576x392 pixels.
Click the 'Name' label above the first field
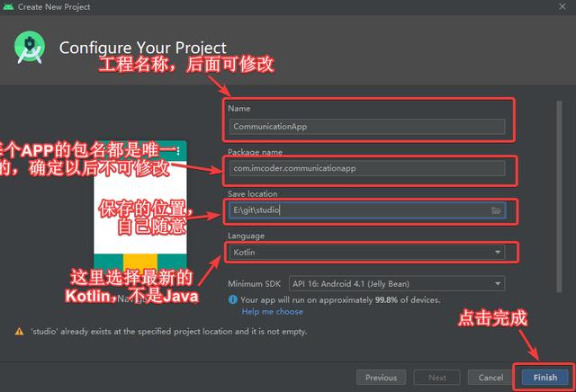[x=238, y=109]
